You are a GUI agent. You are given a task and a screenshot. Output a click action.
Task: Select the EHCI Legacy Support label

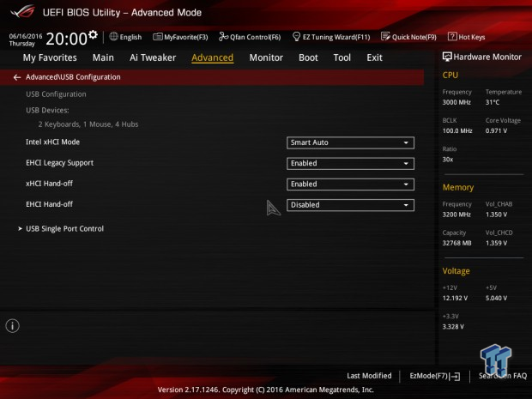point(59,163)
